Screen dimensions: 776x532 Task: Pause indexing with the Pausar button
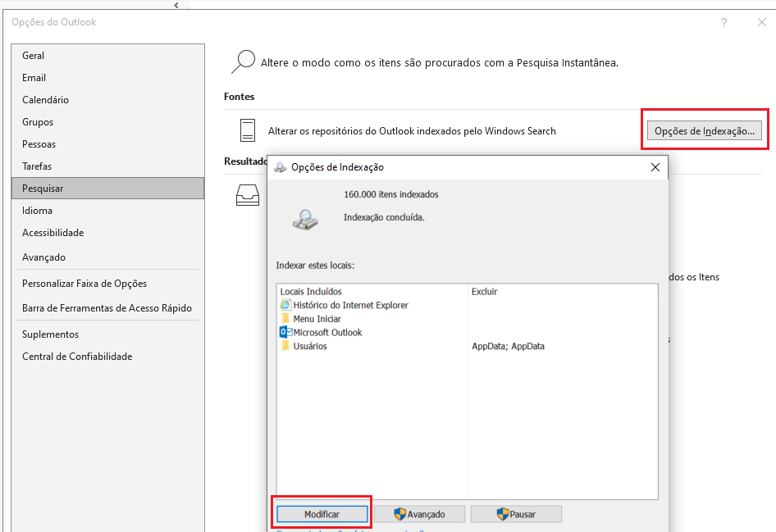516,514
